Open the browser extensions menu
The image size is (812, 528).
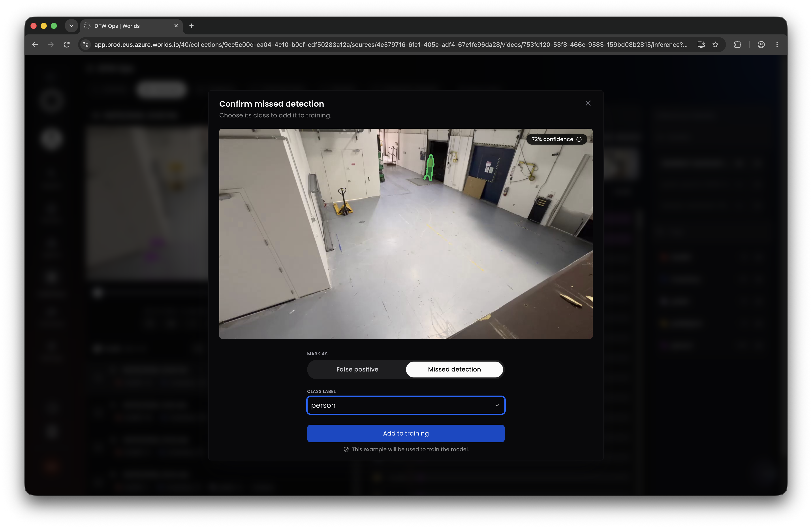738,45
